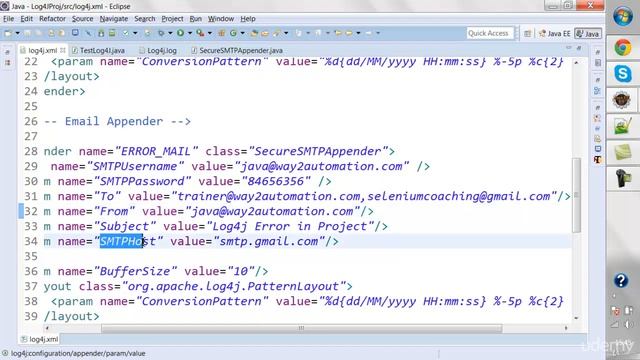Click "Email Appender" comment on line 26
This screenshot has height=360, width=640.
(113, 122)
